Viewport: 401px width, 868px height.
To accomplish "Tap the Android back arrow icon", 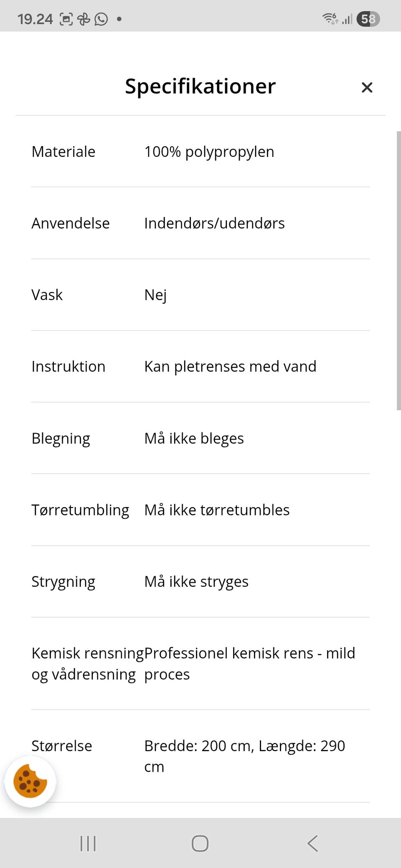I will pyautogui.click(x=312, y=843).
